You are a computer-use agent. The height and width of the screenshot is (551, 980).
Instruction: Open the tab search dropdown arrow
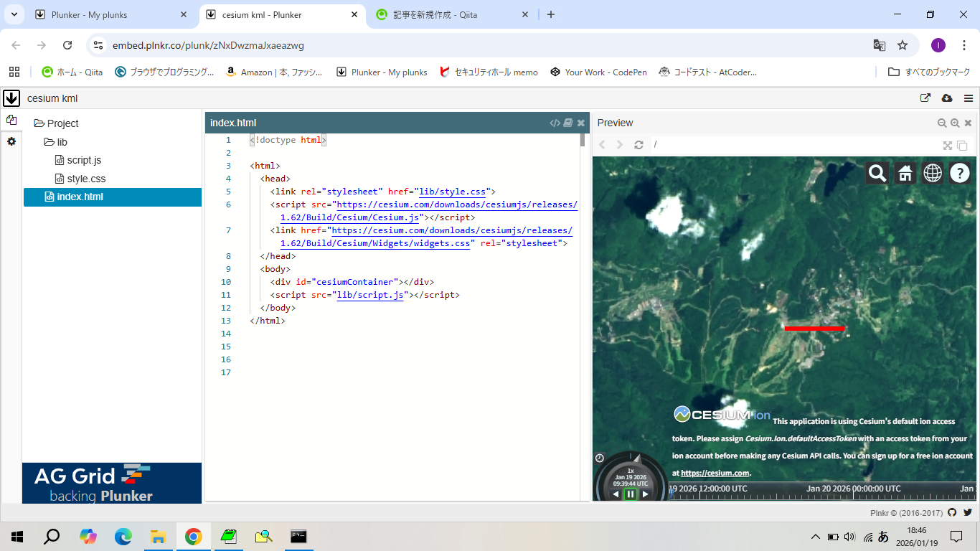(x=14, y=14)
